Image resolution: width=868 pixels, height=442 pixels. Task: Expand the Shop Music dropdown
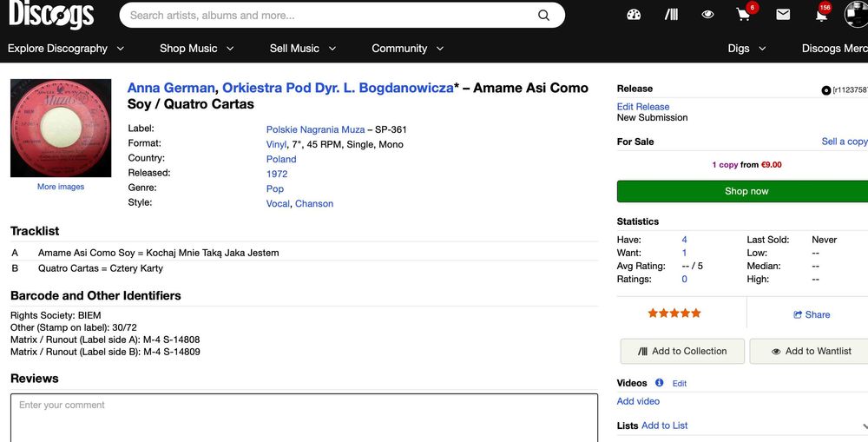[197, 49]
